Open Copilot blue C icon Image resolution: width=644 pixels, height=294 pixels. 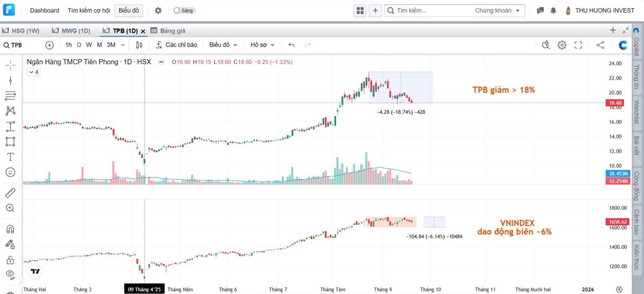pos(623,45)
